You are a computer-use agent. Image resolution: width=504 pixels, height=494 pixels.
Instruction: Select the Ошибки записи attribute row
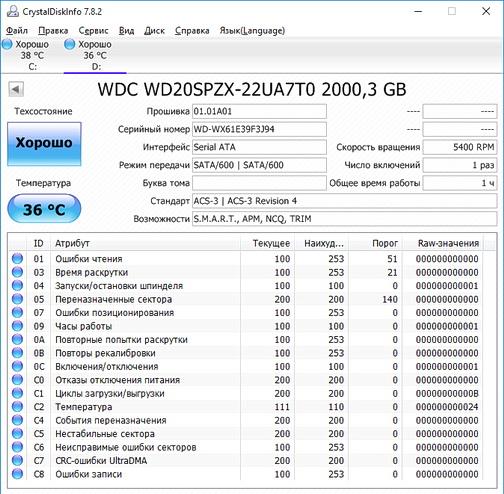246,474
